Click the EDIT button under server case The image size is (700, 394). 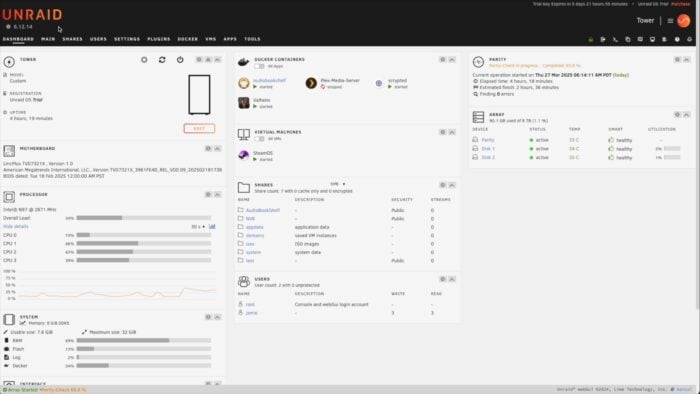coord(199,129)
